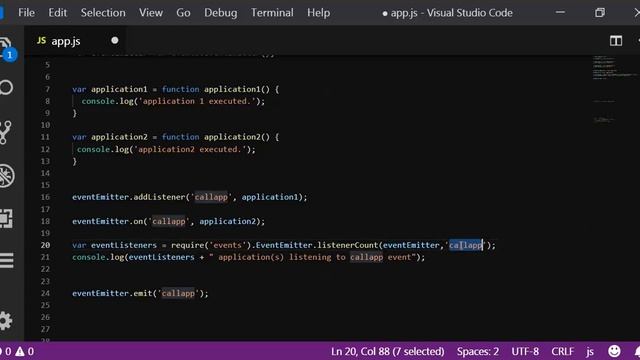Click the feedback smiley in status bar

coord(614,351)
